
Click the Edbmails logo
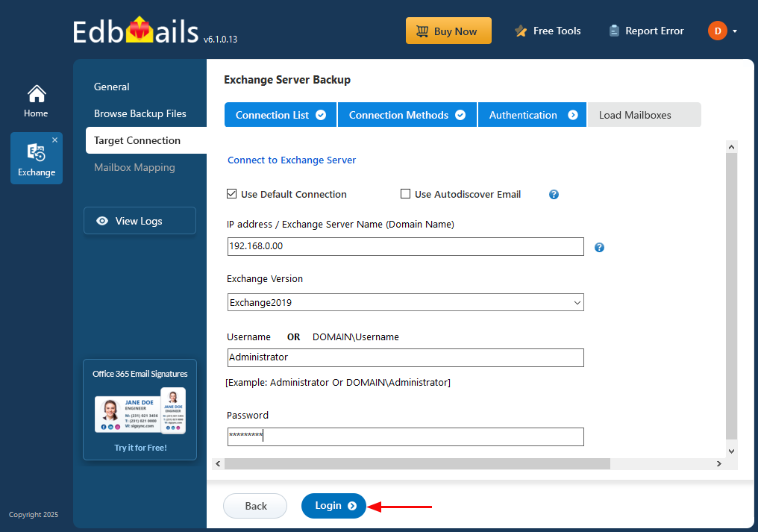[x=136, y=31]
